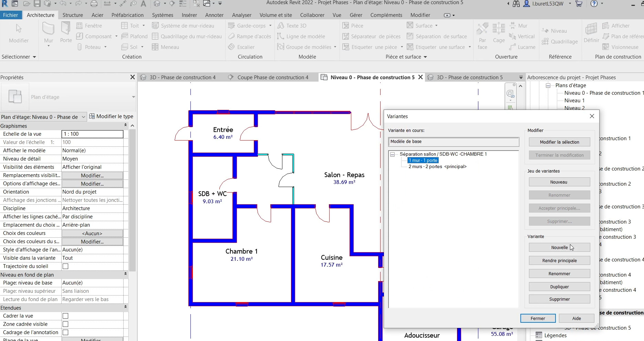Toggle the Cadrer la vue checkbox
This screenshot has width=644, height=341.
pos(65,316)
